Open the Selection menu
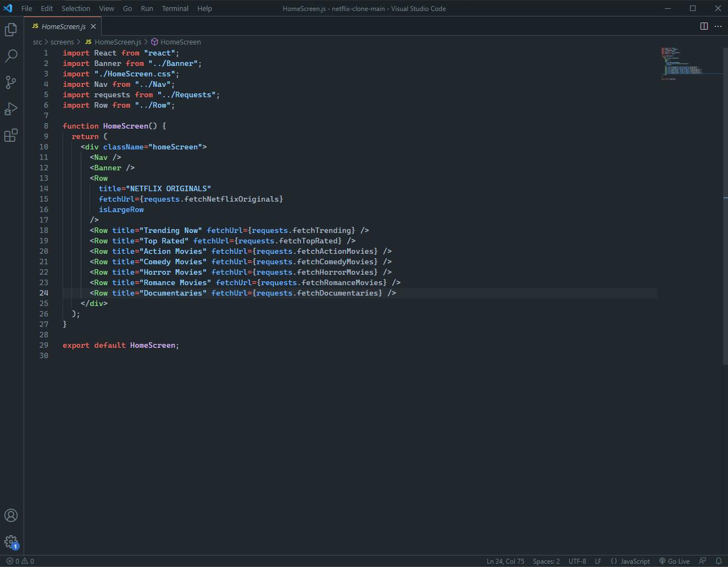 (x=76, y=8)
